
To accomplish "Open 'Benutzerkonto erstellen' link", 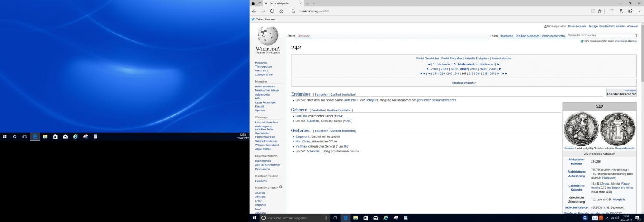I will pos(612,26).
